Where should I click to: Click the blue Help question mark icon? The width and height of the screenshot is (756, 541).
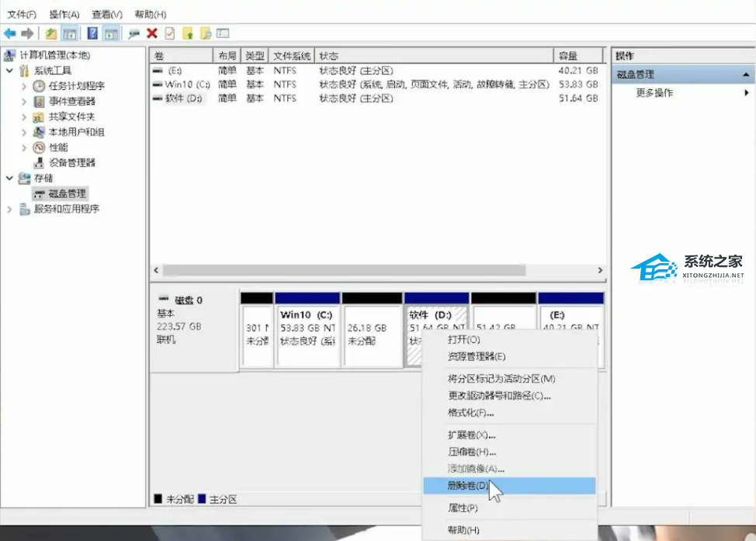point(92,33)
